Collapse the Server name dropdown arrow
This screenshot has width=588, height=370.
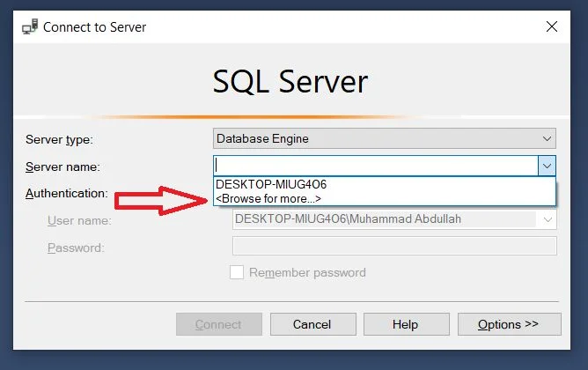pyautogui.click(x=547, y=166)
